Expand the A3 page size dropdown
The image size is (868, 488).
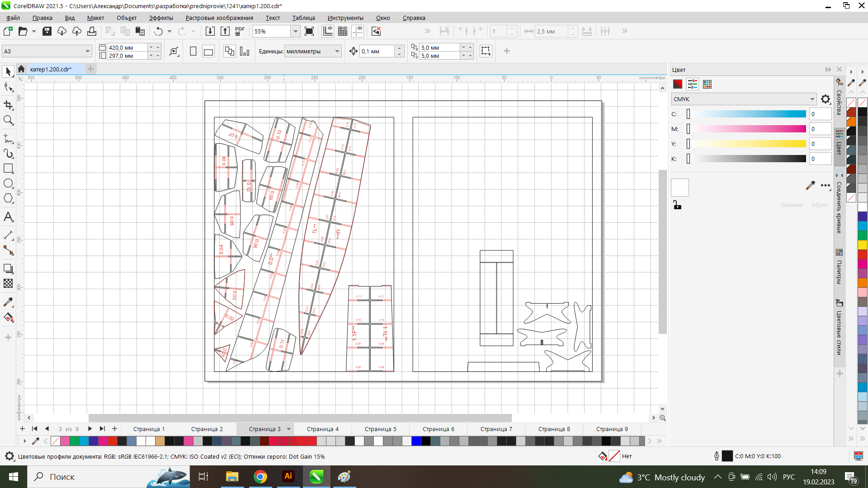pos(87,52)
